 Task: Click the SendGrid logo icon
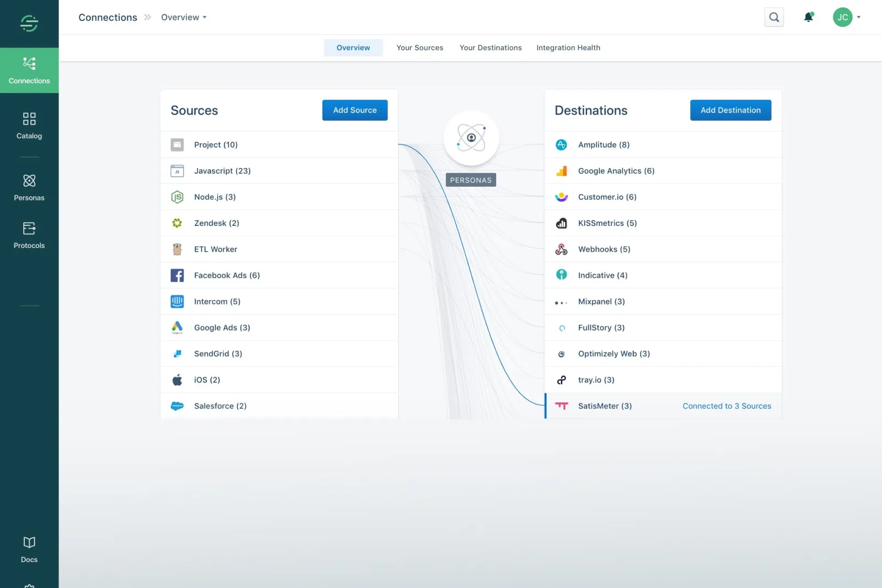coord(177,354)
